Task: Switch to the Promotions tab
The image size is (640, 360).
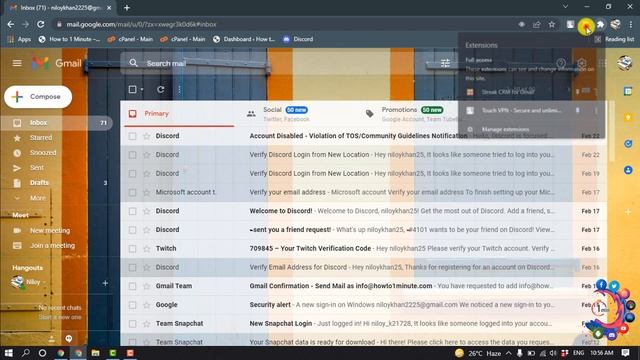Action: [412, 114]
